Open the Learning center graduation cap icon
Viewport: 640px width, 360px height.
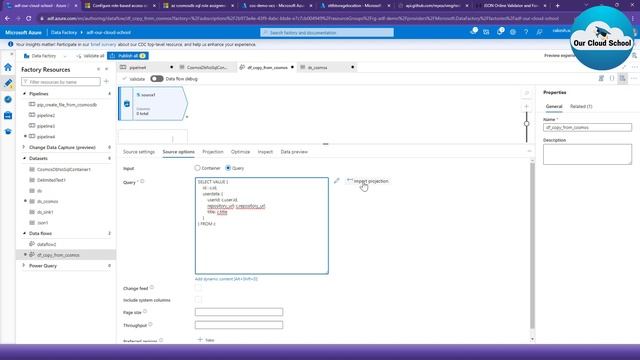pyautogui.click(x=8, y=131)
